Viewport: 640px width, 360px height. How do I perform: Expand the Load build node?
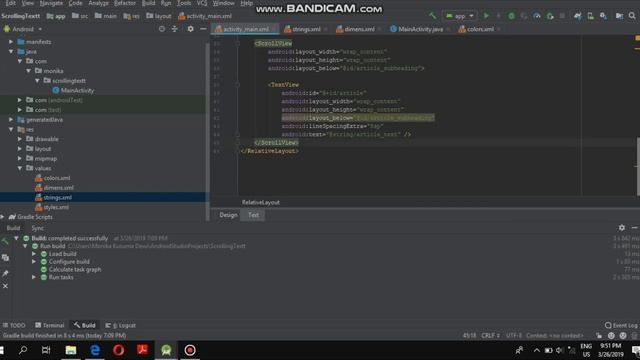(x=34, y=254)
